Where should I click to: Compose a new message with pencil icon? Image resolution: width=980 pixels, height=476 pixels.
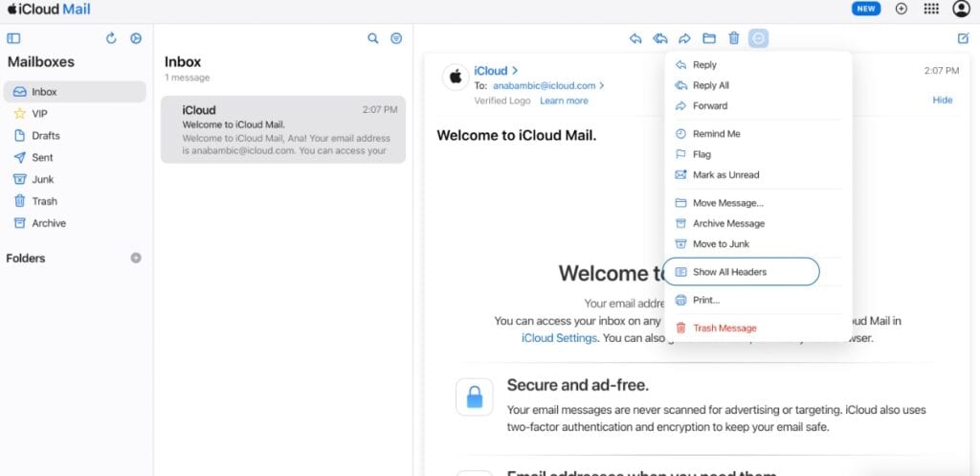pos(963,38)
